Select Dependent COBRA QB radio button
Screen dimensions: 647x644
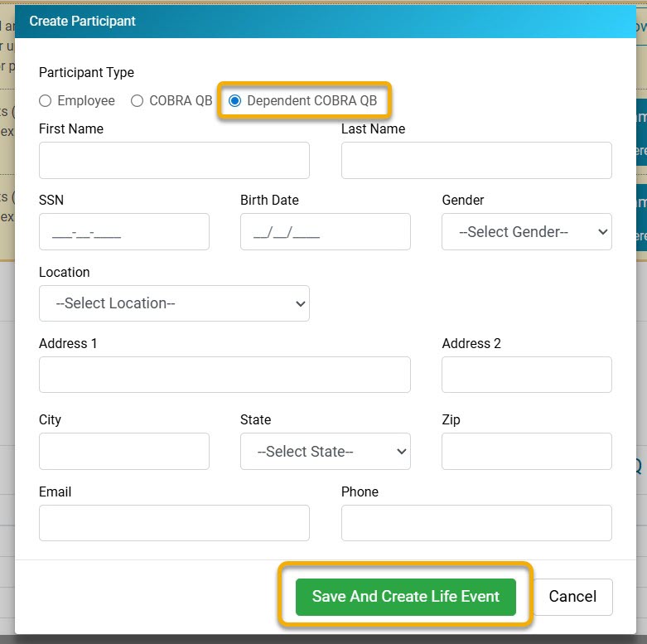(x=235, y=101)
